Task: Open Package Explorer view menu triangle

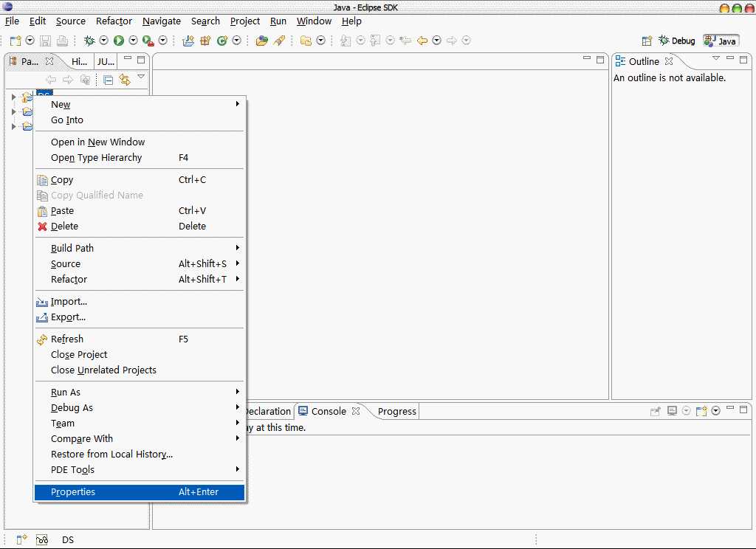Action: 141,77
